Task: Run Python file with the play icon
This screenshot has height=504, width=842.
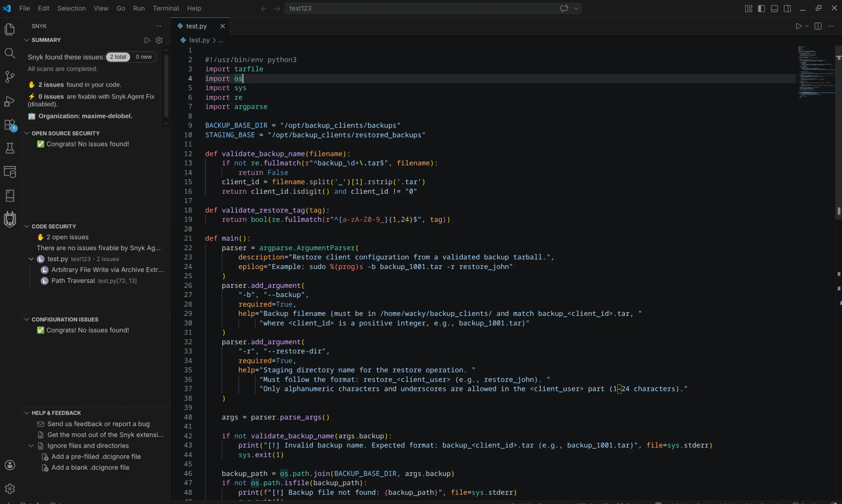Action: [798, 26]
